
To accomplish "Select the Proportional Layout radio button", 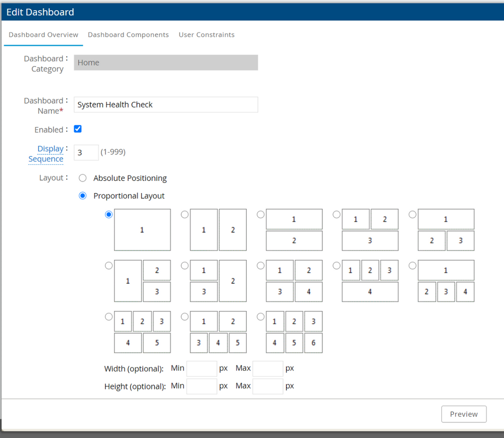I will [x=83, y=196].
